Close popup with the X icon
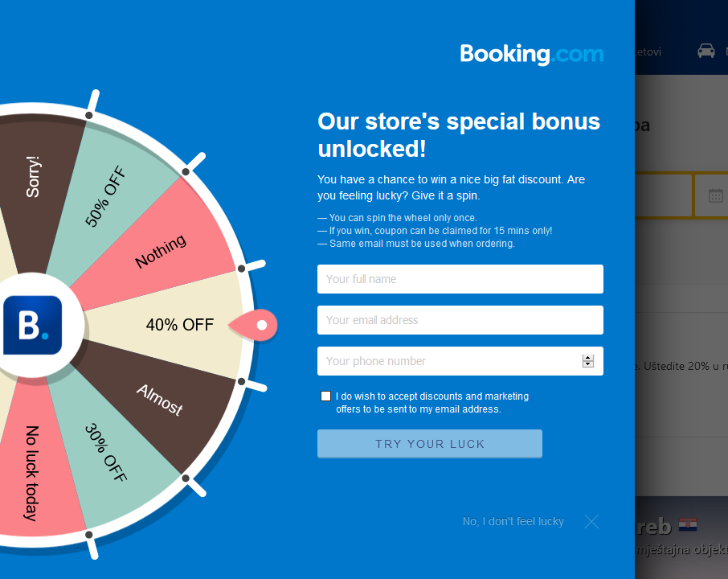This screenshot has height=579, width=728. click(x=592, y=522)
